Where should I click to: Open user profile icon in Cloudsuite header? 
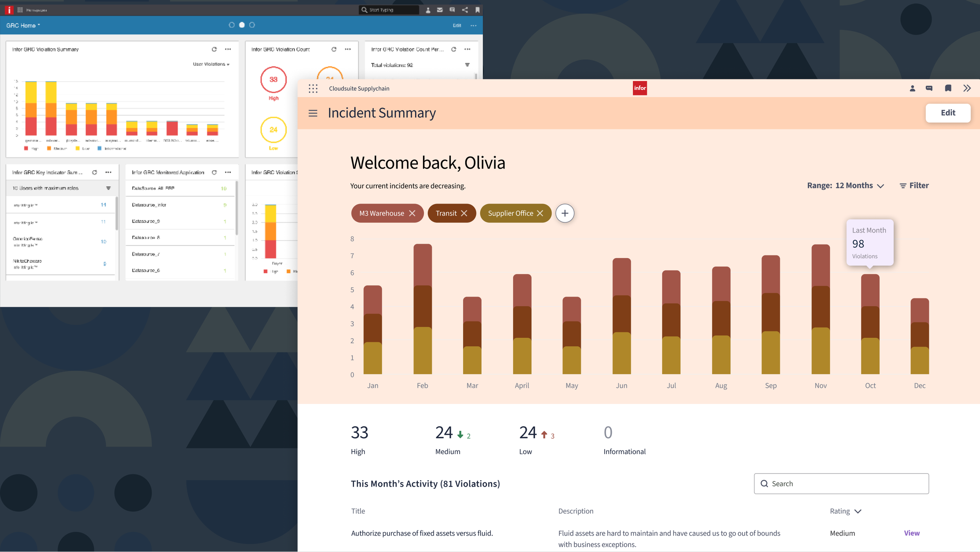point(912,88)
